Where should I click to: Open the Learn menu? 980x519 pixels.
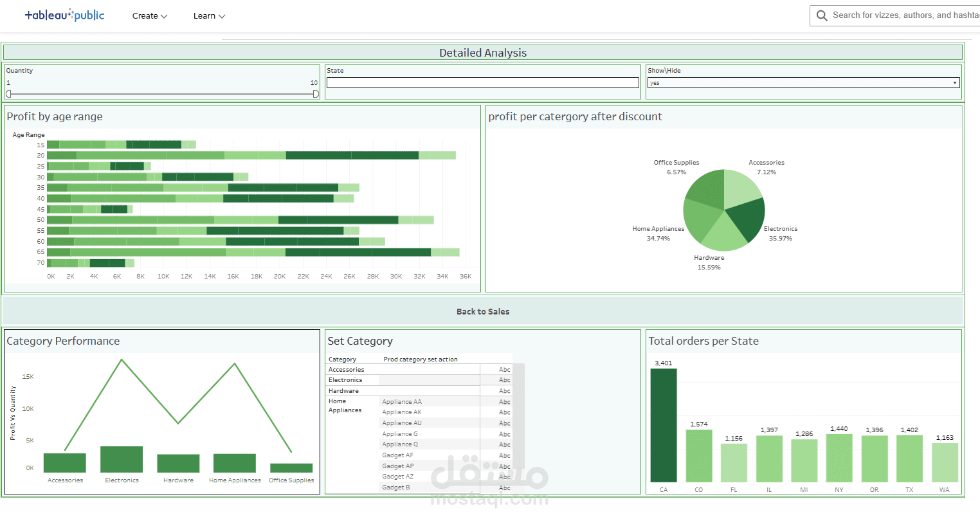(x=209, y=16)
